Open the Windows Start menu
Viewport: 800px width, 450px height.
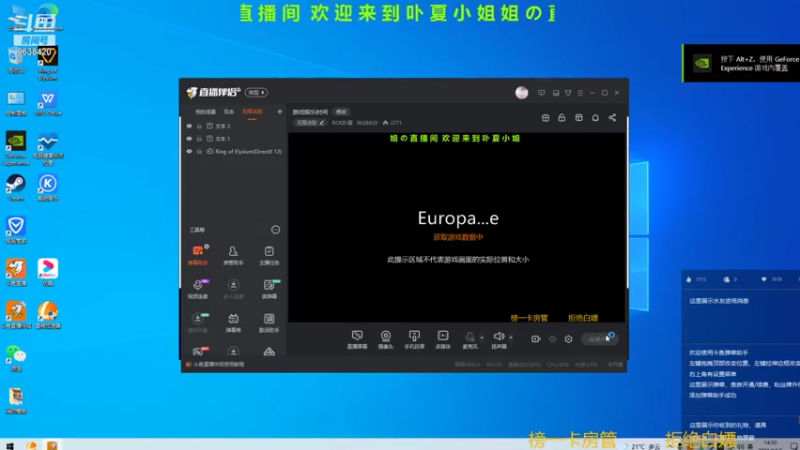point(10,445)
